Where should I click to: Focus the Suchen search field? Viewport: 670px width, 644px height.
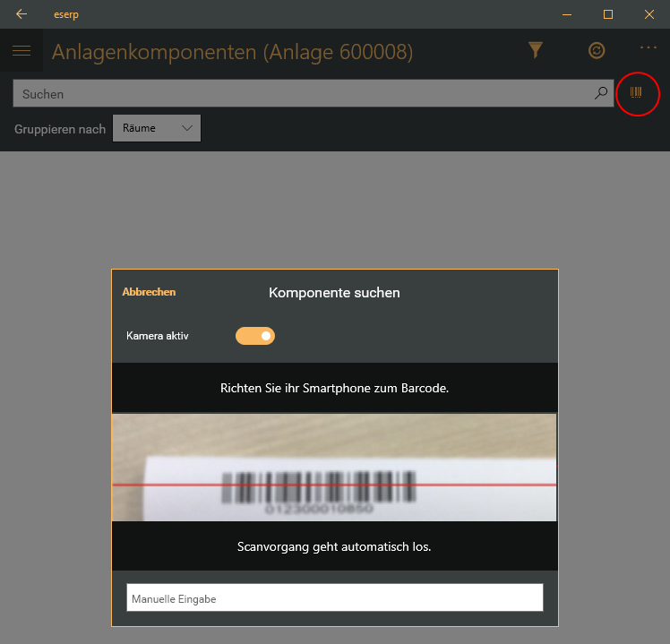pyautogui.click(x=305, y=93)
